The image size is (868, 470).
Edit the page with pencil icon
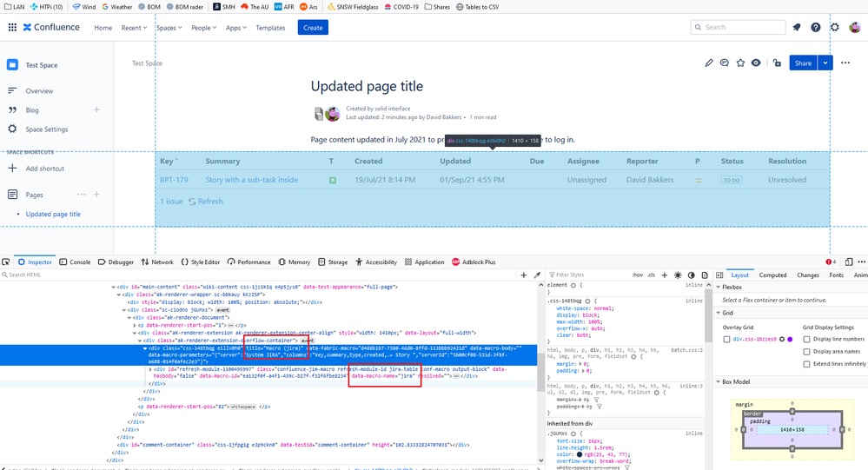pyautogui.click(x=709, y=63)
